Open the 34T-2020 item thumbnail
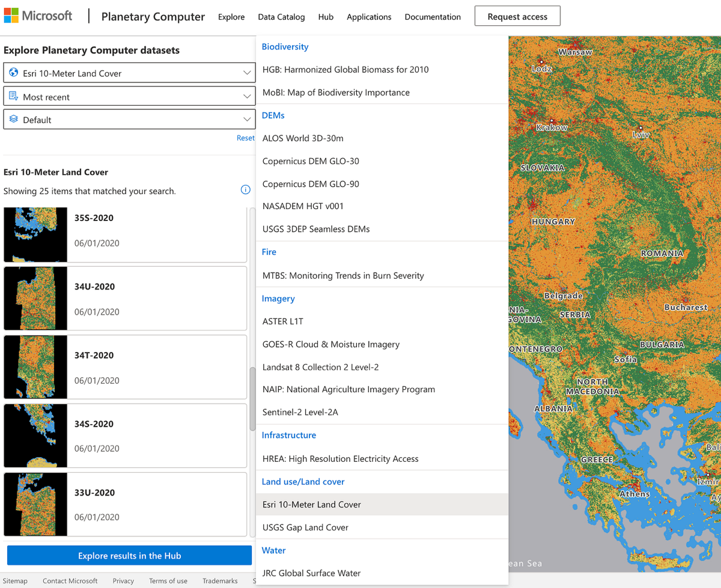Image resolution: width=721 pixels, height=588 pixels. click(x=35, y=367)
